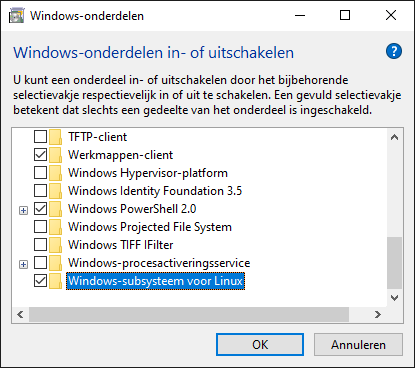The width and height of the screenshot is (415, 368).
Task: Click the Windows PowerShell 2.0 folder icon
Action: tap(55, 209)
